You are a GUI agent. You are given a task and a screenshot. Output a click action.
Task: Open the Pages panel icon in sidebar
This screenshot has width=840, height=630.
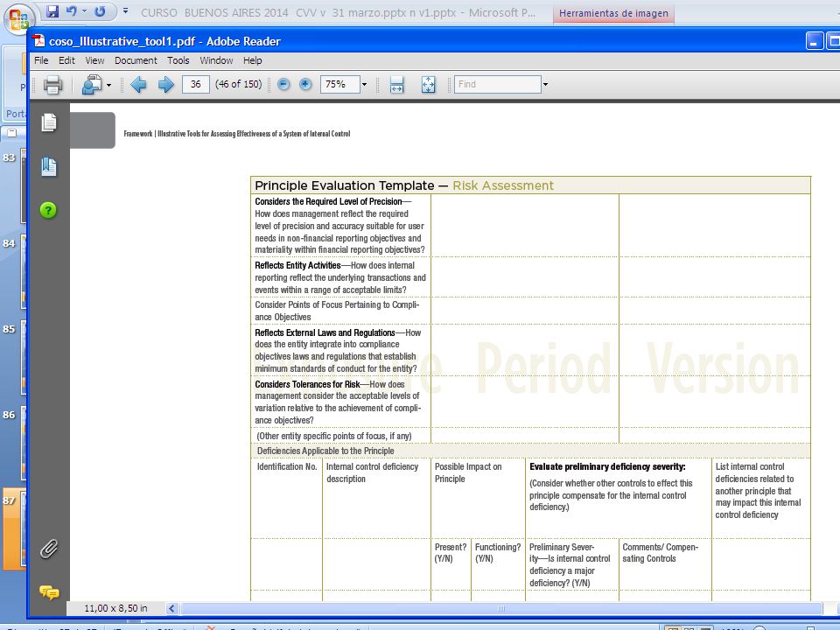(49, 122)
